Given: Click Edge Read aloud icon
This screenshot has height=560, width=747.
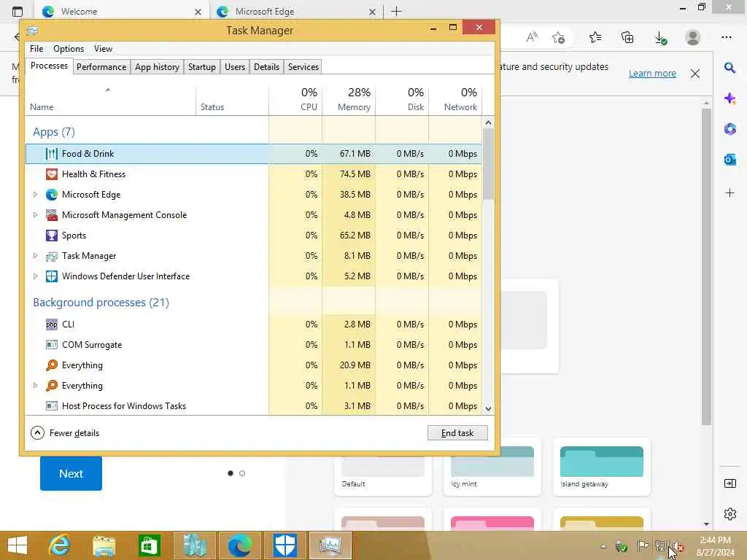Looking at the screenshot, I should click(x=532, y=37).
